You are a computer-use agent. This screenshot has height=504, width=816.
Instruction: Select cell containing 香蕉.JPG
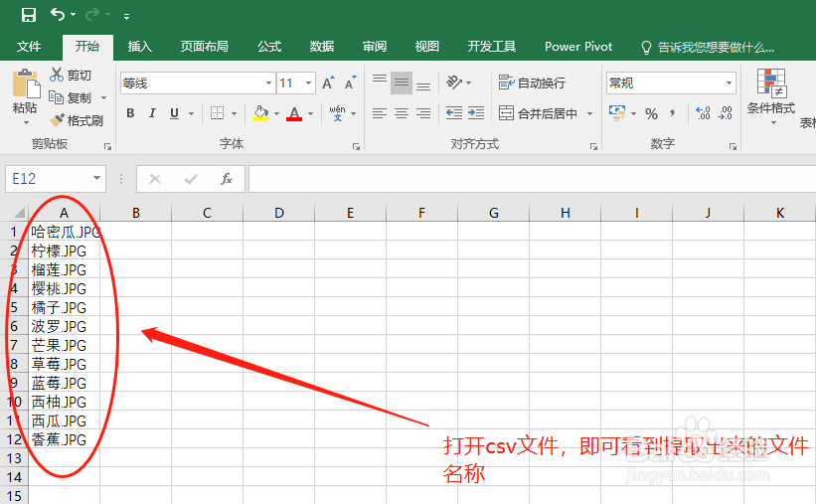point(64,439)
